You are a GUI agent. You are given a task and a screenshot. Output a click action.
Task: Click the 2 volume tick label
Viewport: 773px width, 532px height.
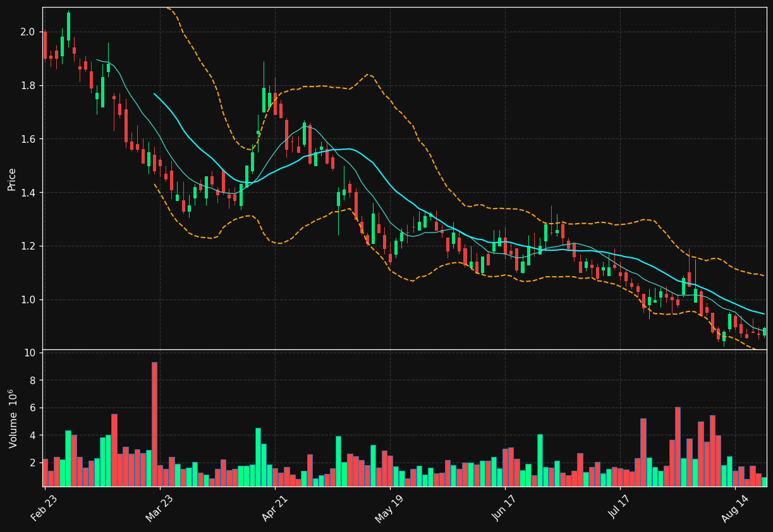[33, 462]
